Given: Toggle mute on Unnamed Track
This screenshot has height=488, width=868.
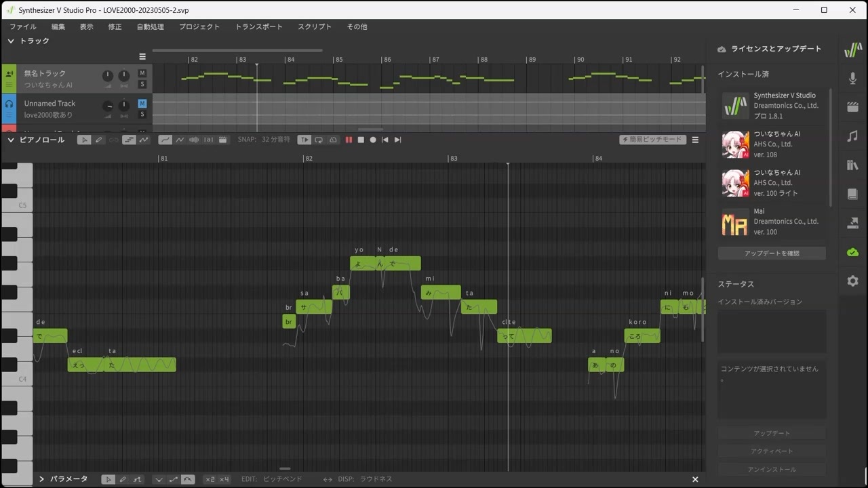Looking at the screenshot, I should coord(142,104).
